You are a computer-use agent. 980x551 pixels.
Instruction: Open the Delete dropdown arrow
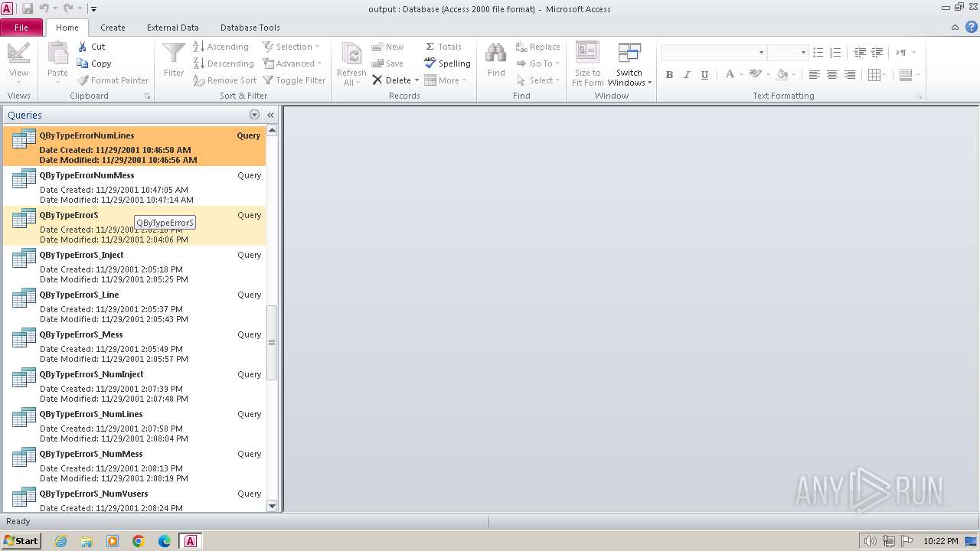click(416, 80)
